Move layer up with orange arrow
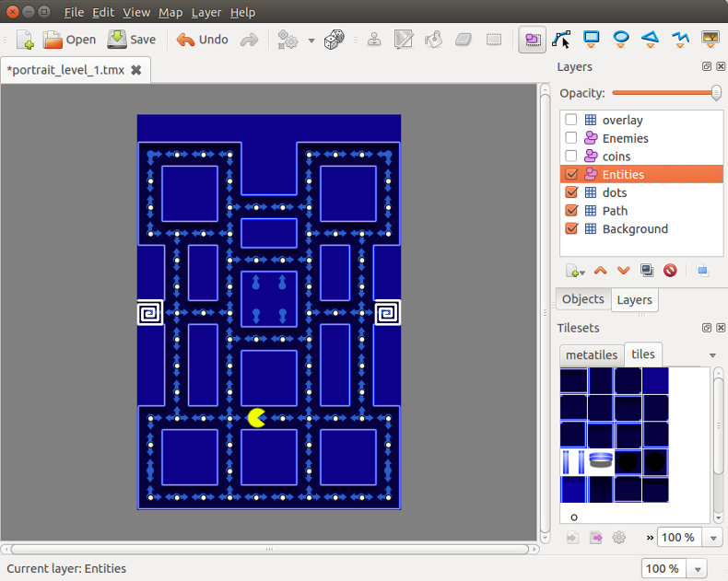 [x=600, y=271]
